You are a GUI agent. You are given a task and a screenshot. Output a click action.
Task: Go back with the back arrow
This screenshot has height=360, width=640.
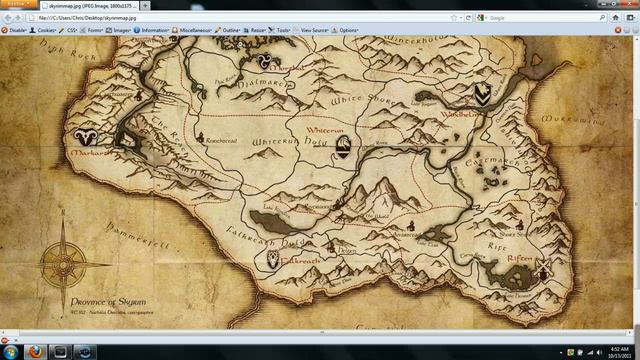[7, 18]
